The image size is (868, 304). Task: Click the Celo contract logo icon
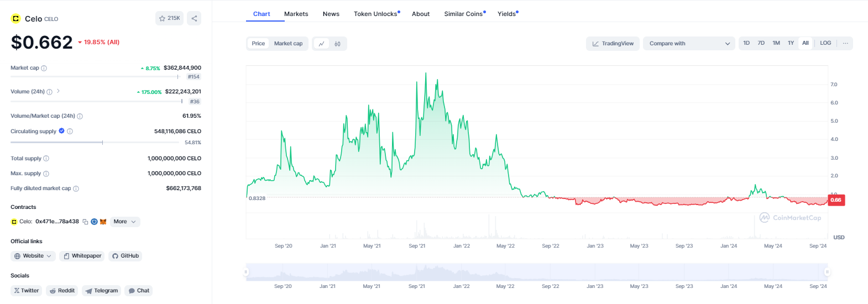14,222
